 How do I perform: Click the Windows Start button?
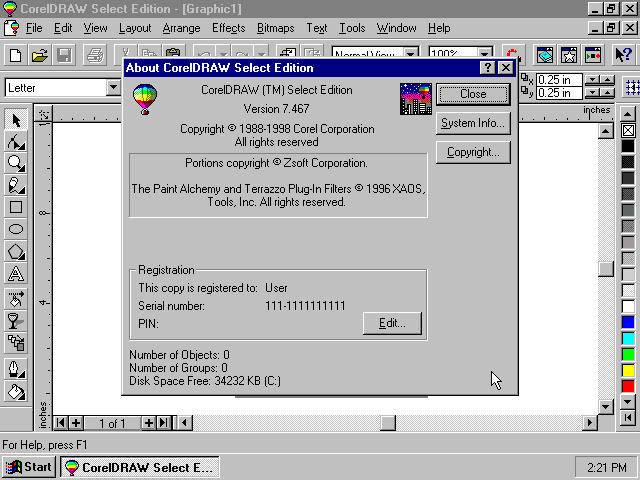pos(29,467)
